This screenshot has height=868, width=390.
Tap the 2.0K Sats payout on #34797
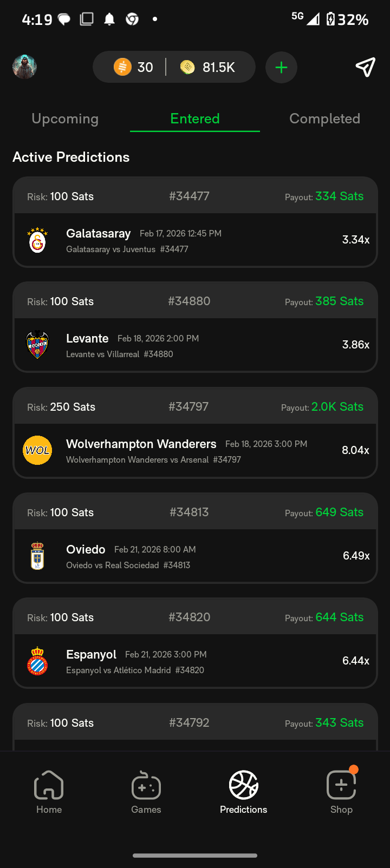pos(337,407)
